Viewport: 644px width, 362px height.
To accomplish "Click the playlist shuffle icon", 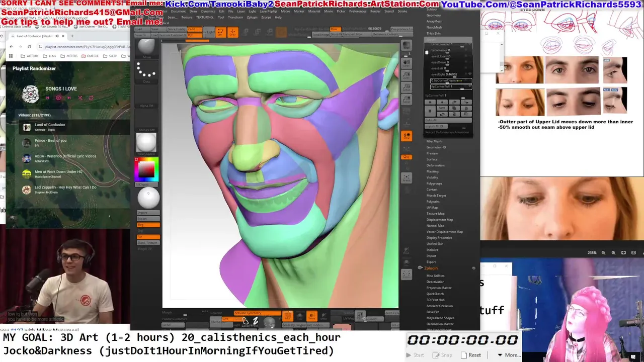I will pyautogui.click(x=80, y=98).
